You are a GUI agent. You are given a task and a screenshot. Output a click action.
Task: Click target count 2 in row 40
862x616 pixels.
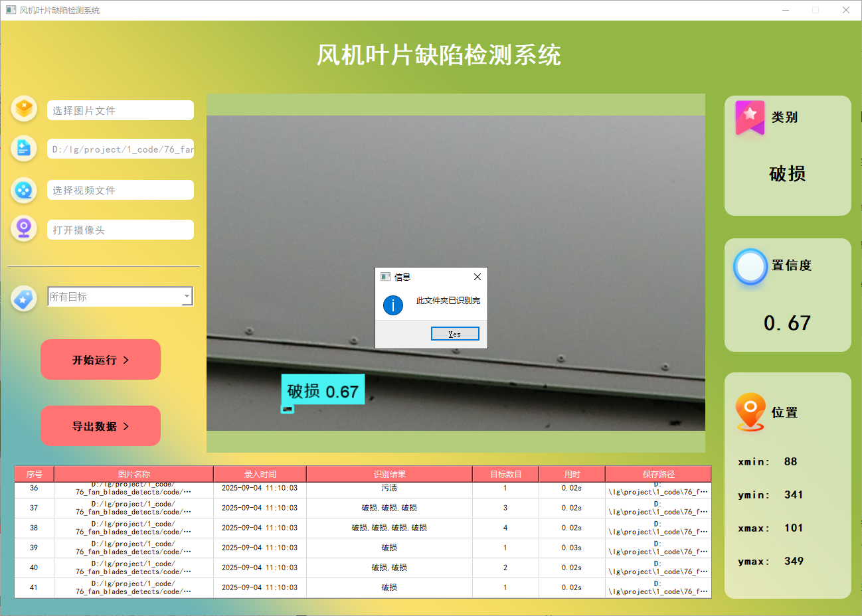(x=505, y=568)
